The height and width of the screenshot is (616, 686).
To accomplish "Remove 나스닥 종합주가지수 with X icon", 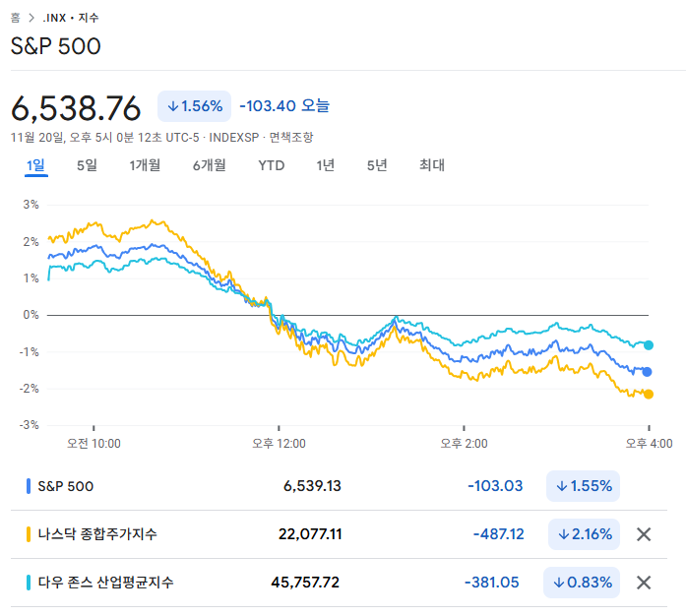I will coord(644,534).
